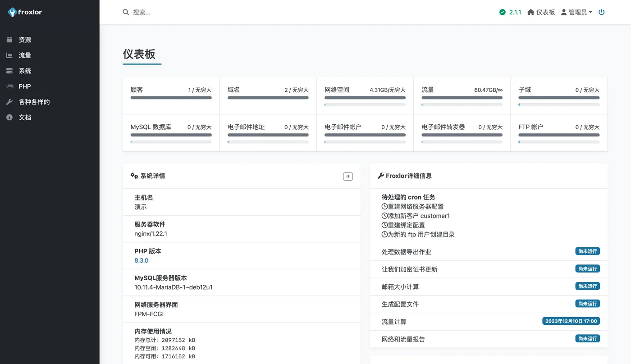The image size is (631, 364).
Task: Click the 生成配置文件 task row
Action: click(x=489, y=304)
